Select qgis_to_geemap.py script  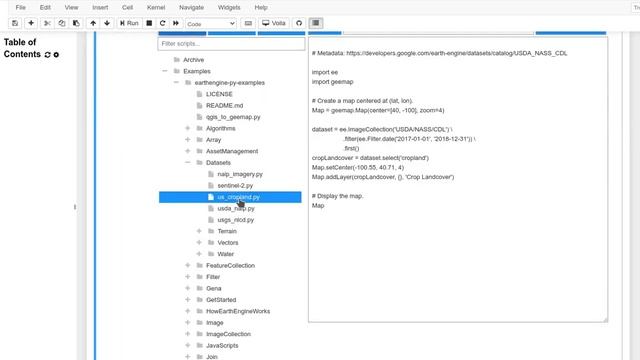(233, 117)
